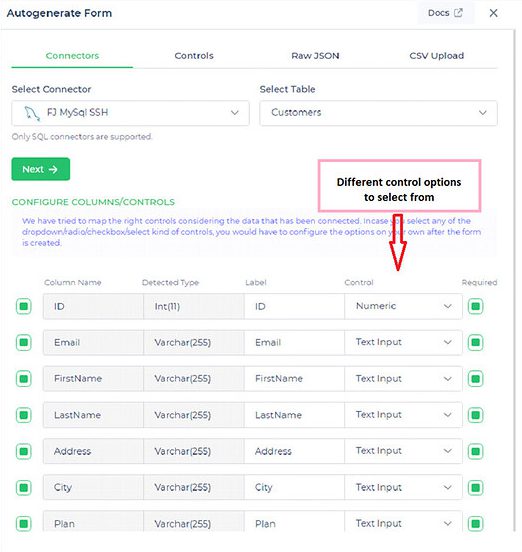Expand the Plan row control chevron
Image resolution: width=522 pixels, height=552 pixels.
447,523
